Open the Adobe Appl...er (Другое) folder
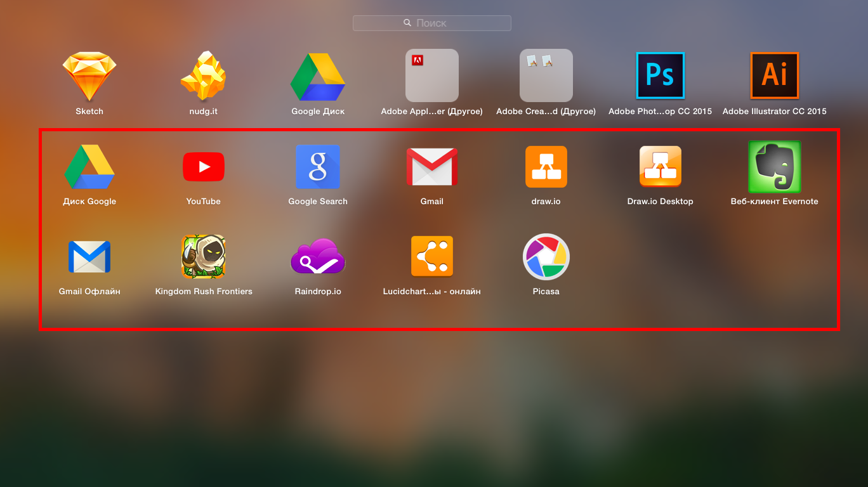This screenshot has height=487, width=868. coord(432,75)
